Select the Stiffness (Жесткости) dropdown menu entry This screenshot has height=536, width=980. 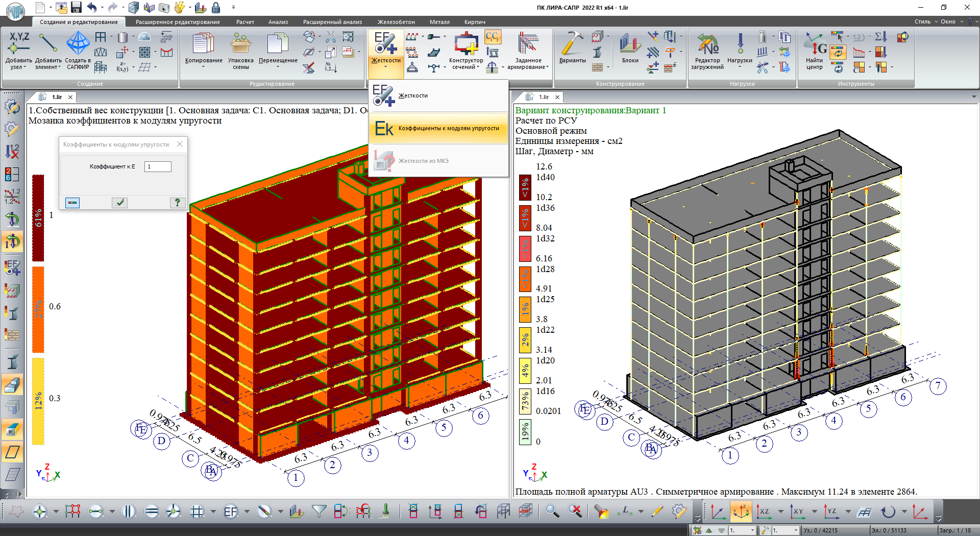pyautogui.click(x=413, y=95)
